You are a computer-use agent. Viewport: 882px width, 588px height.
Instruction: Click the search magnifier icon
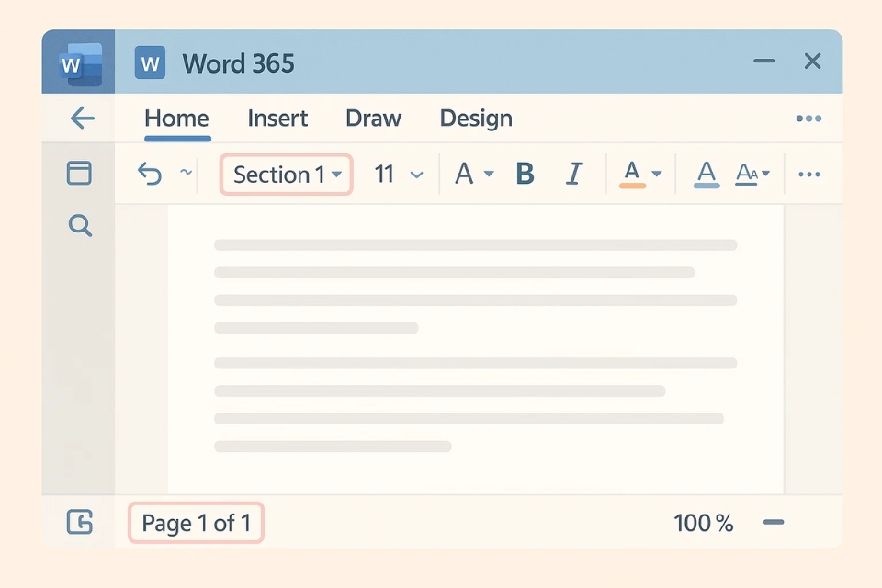(x=81, y=226)
